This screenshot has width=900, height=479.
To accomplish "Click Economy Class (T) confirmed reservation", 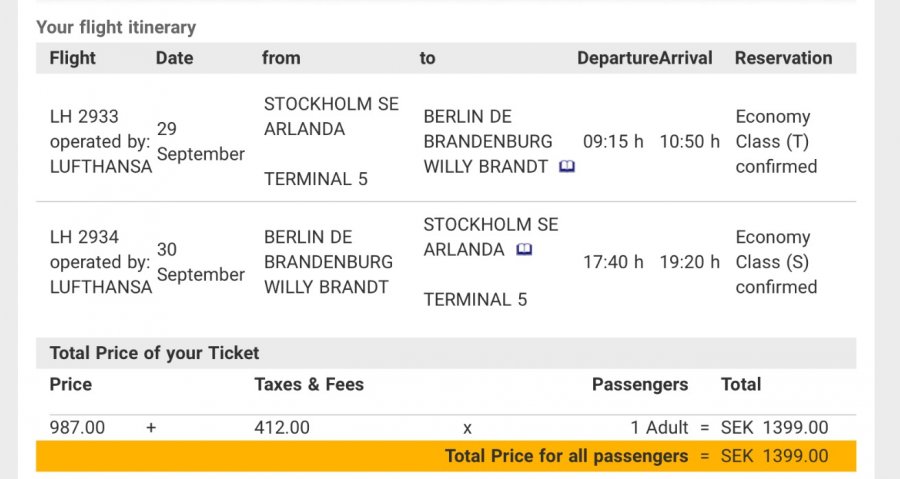I will tap(776, 142).
